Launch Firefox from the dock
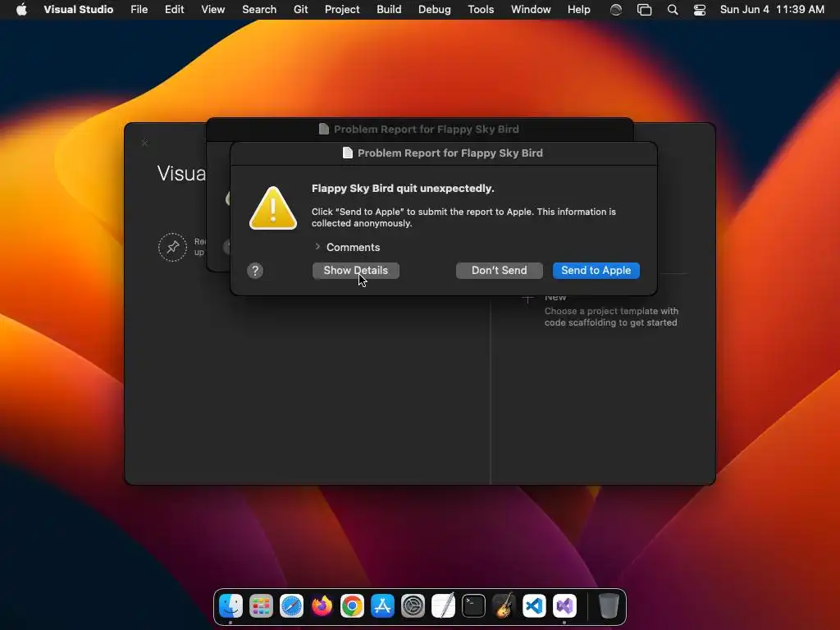The image size is (840, 630). 322,606
